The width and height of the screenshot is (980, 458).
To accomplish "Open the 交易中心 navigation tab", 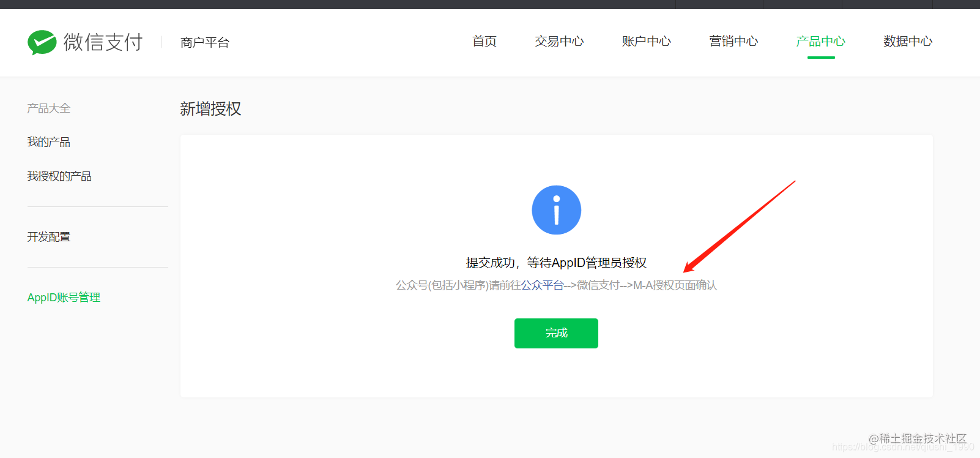I will click(x=559, y=41).
